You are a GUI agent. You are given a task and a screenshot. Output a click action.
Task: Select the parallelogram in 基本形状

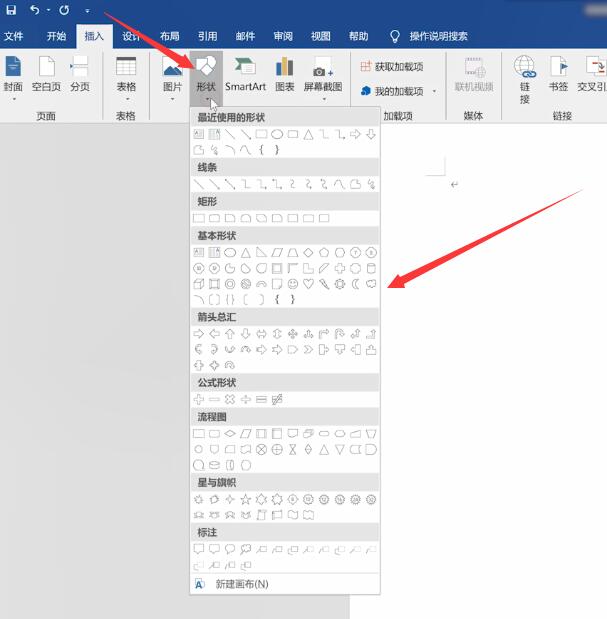277,253
